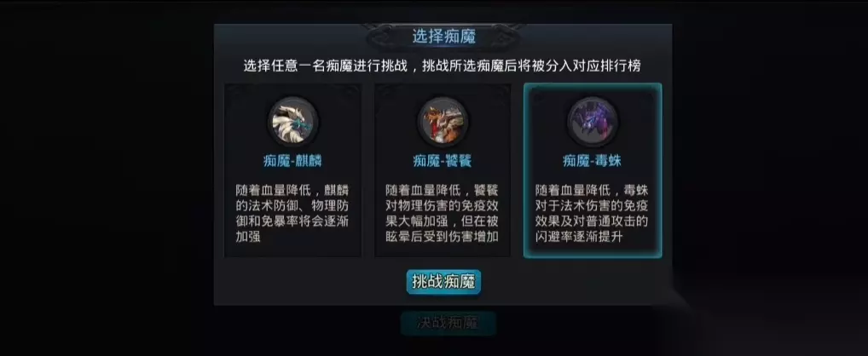The width and height of the screenshot is (868, 356).
Task: Click the instruction text about 排行榜
Action: pos(443,66)
